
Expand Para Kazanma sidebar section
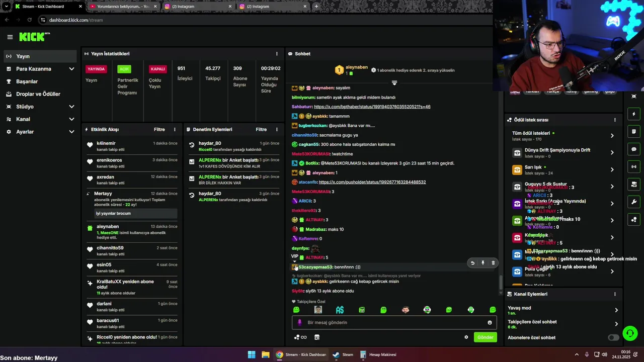(71, 69)
